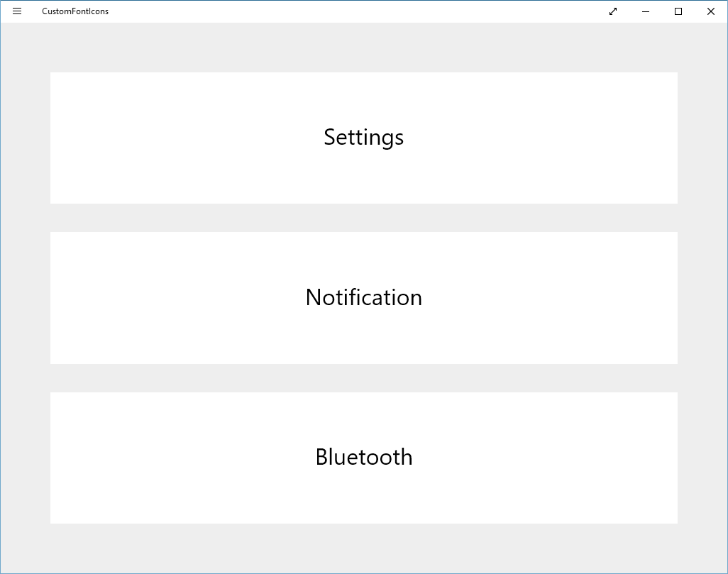Viewport: 728px width, 574px height.
Task: Maximize the CustomFontIcons window
Action: pyautogui.click(x=678, y=11)
